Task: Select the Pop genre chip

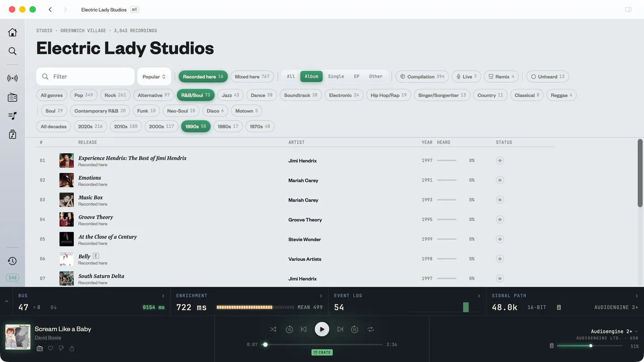Action: point(84,95)
